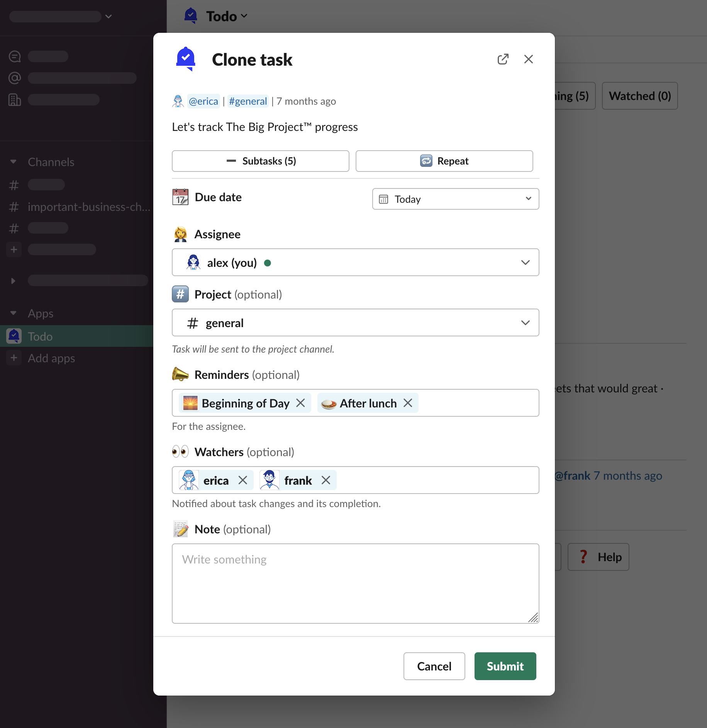This screenshot has height=728, width=707.
Task: Click the Submit button
Action: pyautogui.click(x=505, y=666)
